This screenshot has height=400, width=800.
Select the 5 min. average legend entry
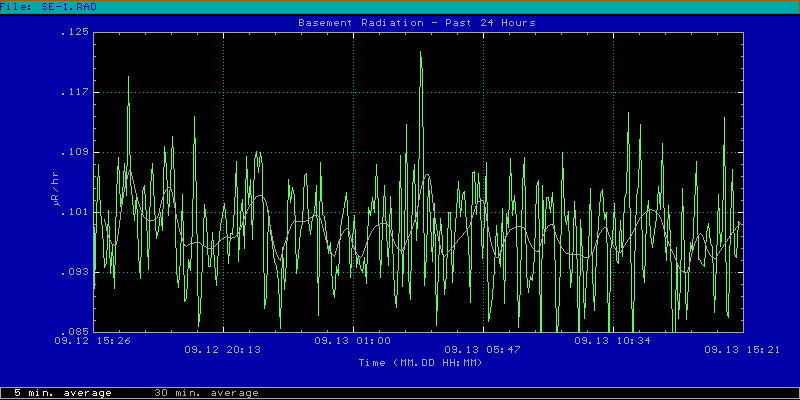(x=63, y=393)
